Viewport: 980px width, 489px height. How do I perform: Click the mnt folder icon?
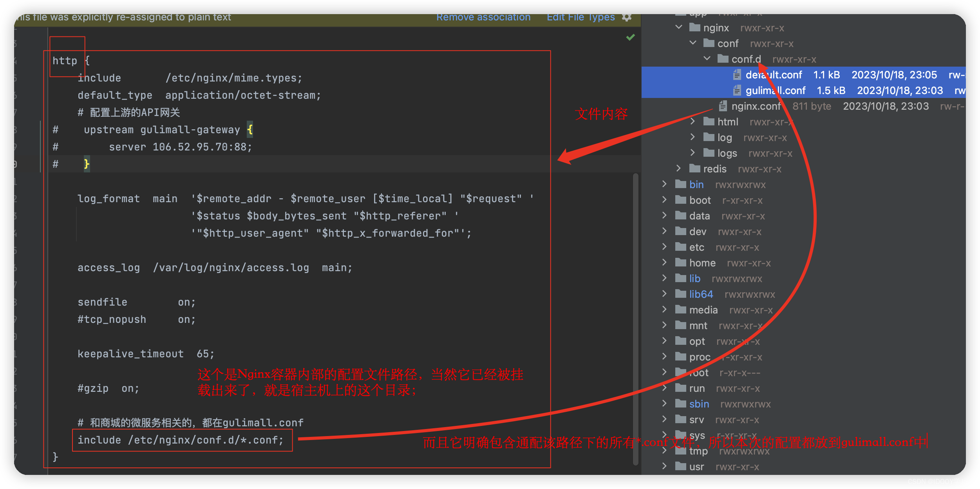(x=681, y=325)
